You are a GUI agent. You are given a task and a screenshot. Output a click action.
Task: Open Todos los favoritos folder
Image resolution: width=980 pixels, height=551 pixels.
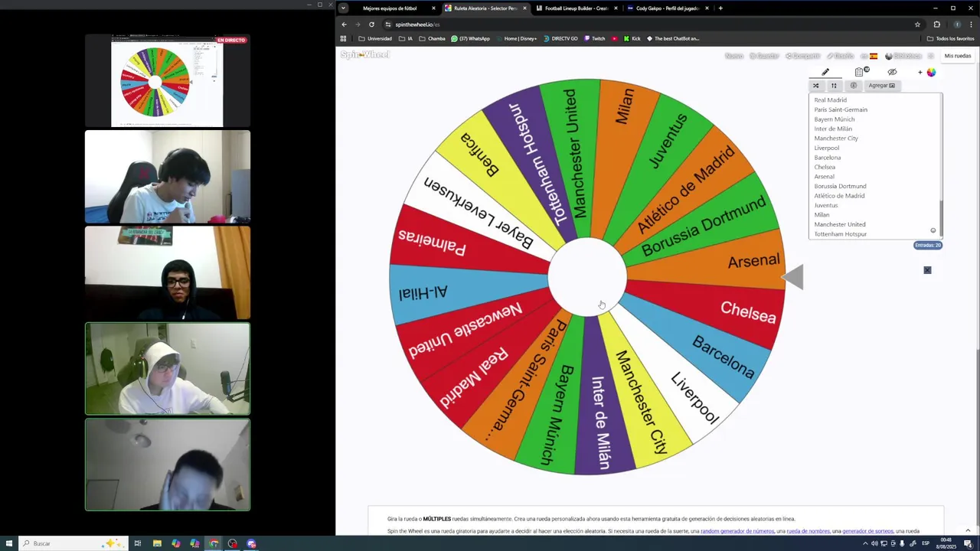(x=950, y=38)
